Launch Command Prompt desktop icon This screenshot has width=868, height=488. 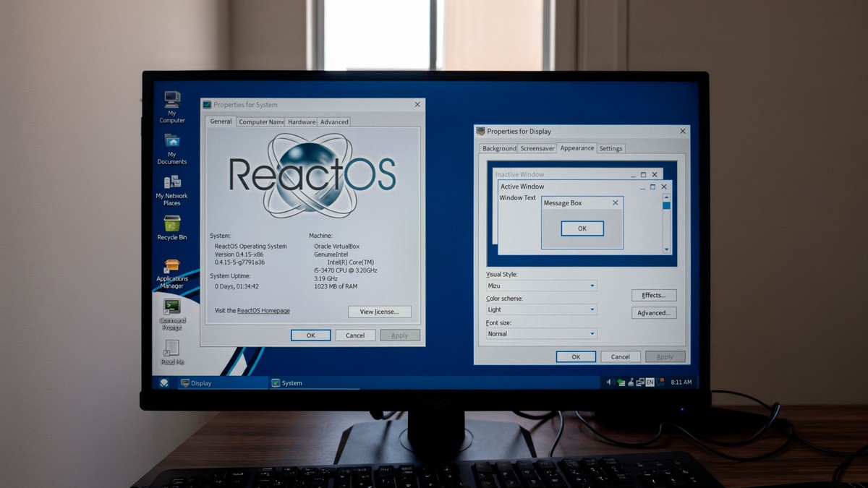coord(172,314)
